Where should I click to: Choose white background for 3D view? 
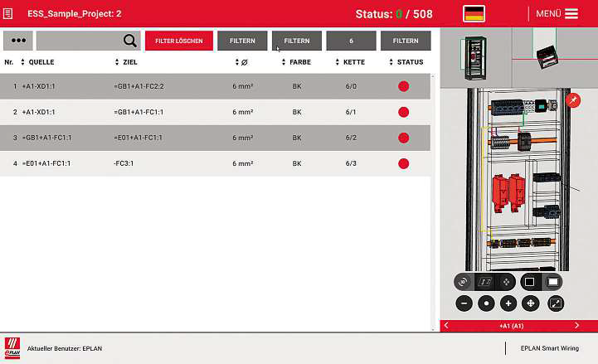tap(552, 282)
